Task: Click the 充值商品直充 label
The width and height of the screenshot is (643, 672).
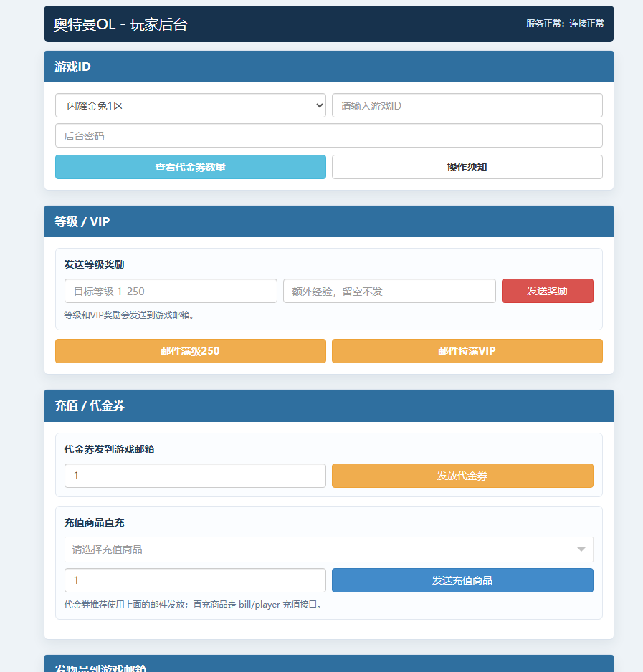Action: pyautogui.click(x=95, y=522)
